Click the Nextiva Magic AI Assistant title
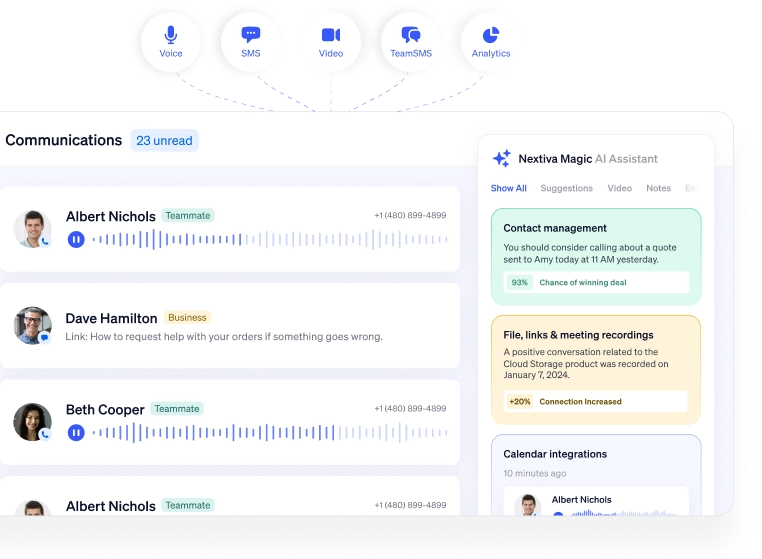Image resolution: width=762 pixels, height=559 pixels. point(588,159)
